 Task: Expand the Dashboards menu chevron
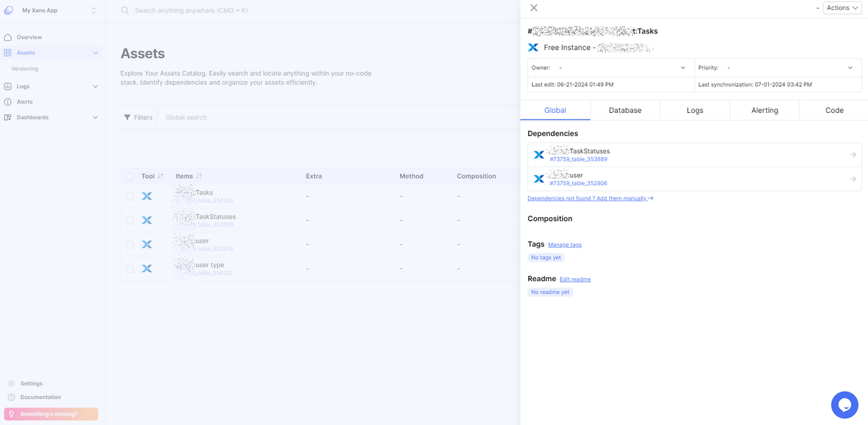pos(95,117)
